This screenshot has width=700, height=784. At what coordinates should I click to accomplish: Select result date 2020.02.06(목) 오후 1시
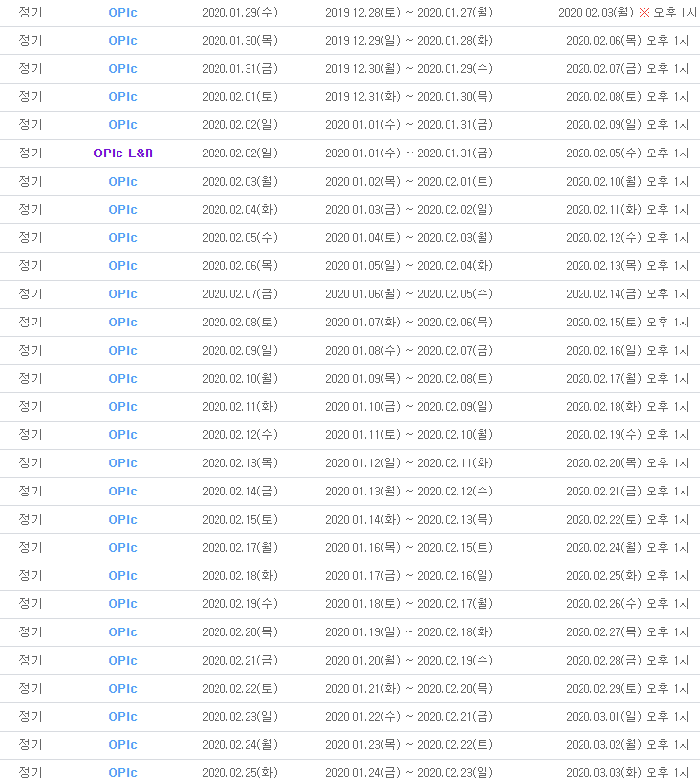click(x=627, y=40)
